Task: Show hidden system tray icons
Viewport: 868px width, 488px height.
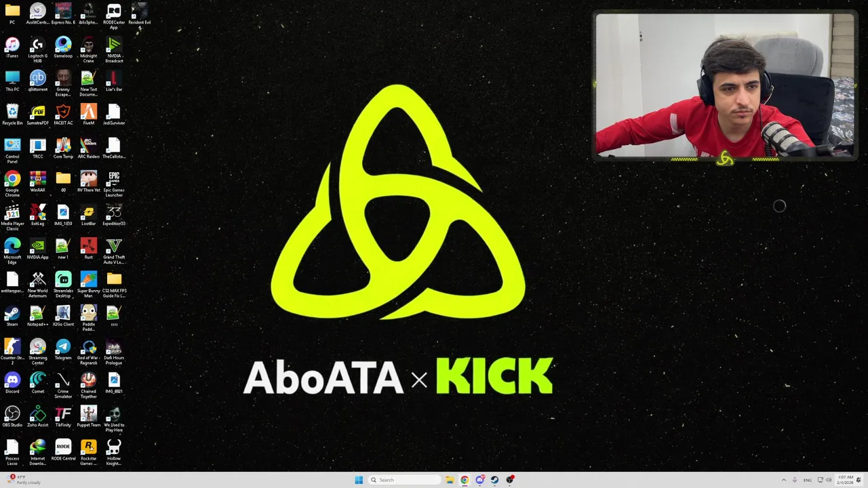Action: pyautogui.click(x=784, y=480)
